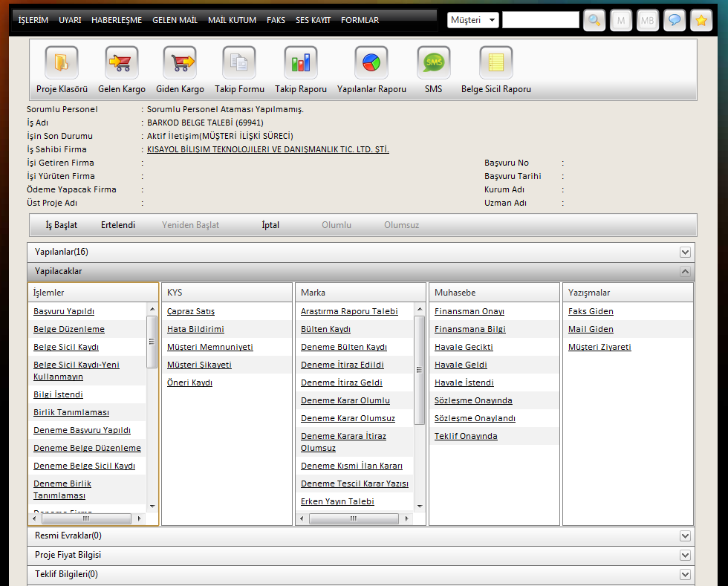728x586 pixels.
Task: Click the SMS icon
Action: coord(433,63)
